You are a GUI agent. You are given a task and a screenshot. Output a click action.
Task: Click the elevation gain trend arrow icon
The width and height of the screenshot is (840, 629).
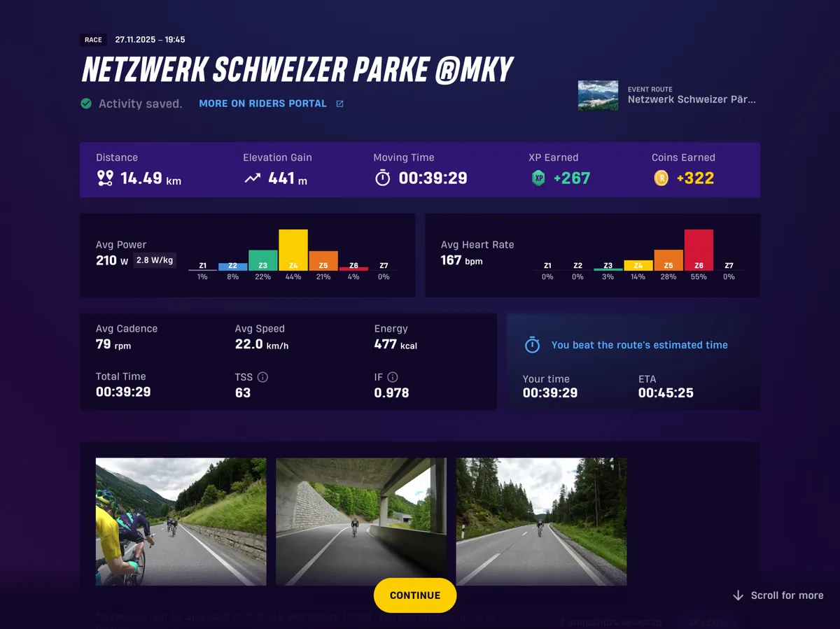tap(252, 178)
